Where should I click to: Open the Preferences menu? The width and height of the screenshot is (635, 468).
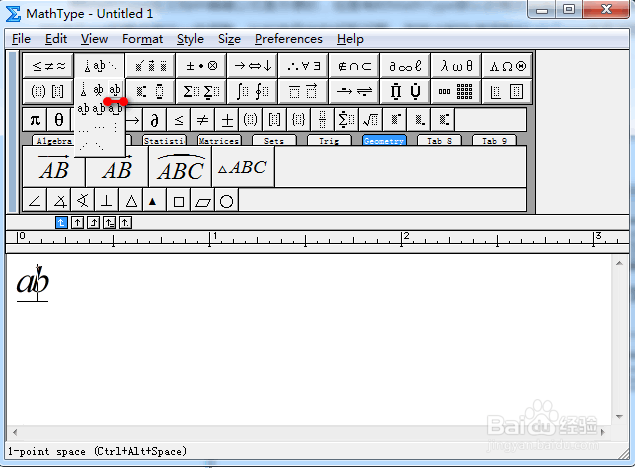tap(289, 39)
